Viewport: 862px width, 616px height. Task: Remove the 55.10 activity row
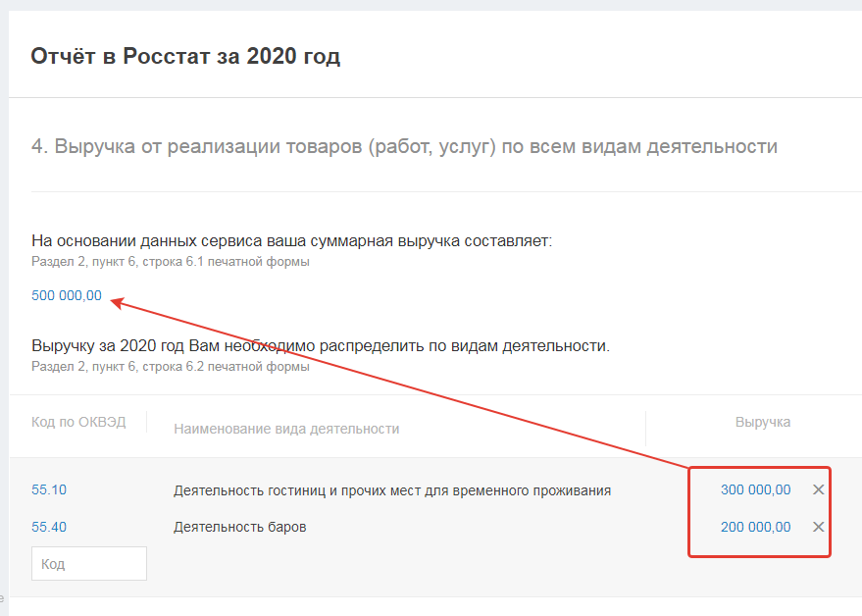coord(818,489)
